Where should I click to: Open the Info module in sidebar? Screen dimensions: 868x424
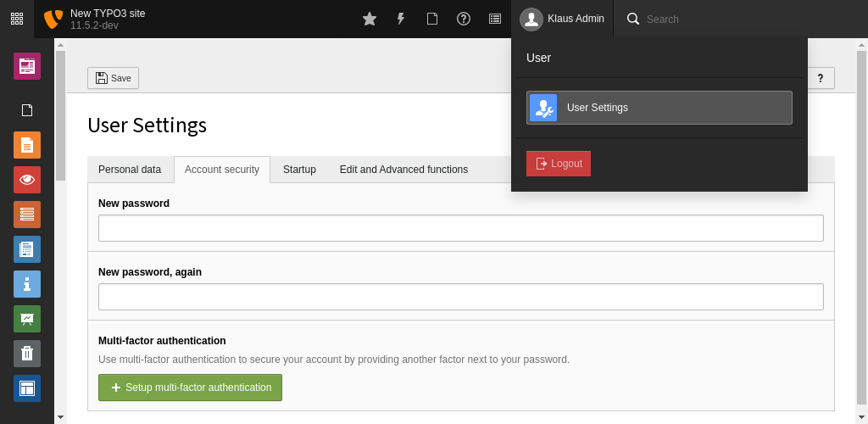pos(27,284)
